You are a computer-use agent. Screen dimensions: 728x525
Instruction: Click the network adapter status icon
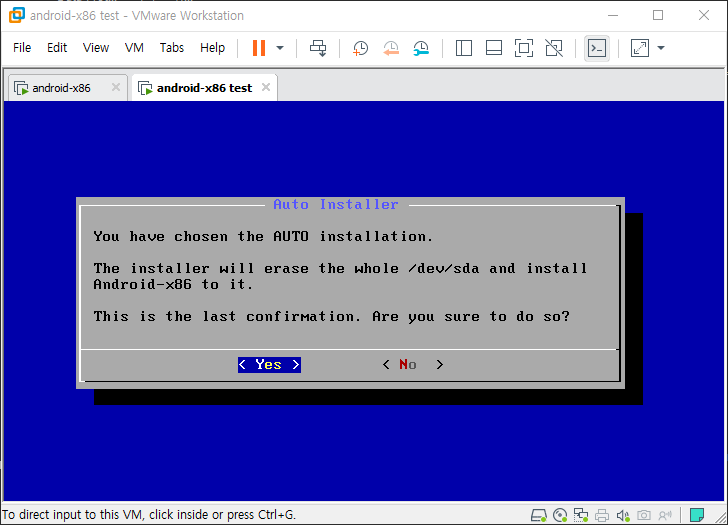tap(581, 515)
